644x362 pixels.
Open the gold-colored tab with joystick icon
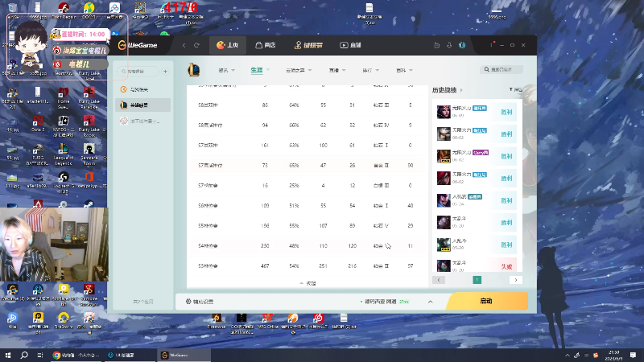click(x=308, y=45)
